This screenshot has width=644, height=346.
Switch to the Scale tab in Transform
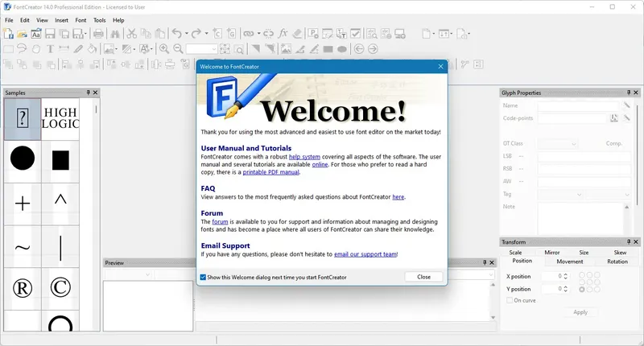(515, 253)
